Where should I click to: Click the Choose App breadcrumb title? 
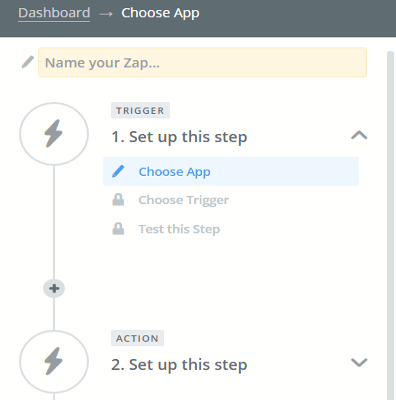(160, 13)
